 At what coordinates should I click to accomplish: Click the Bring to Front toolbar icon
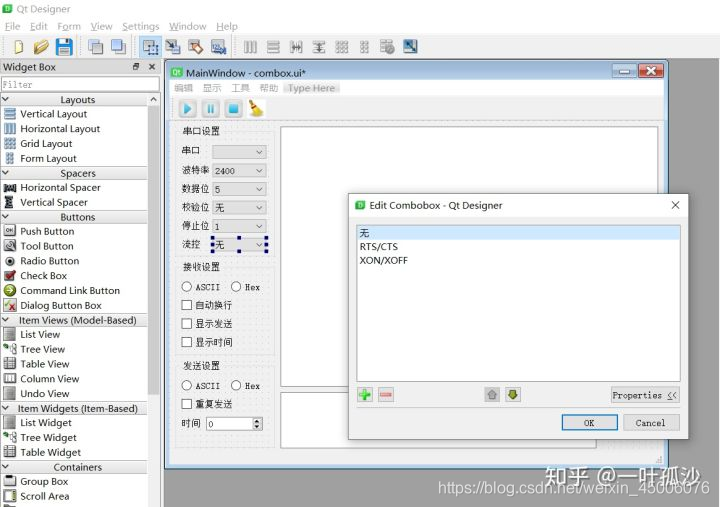(118, 47)
